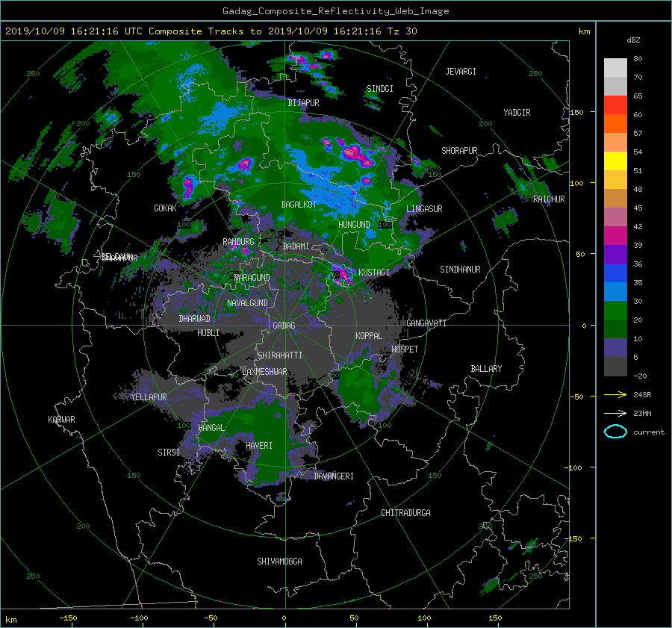Screen dimensions: 672x628
Task: Click the SHORAPUR city label
Action: coord(459,151)
